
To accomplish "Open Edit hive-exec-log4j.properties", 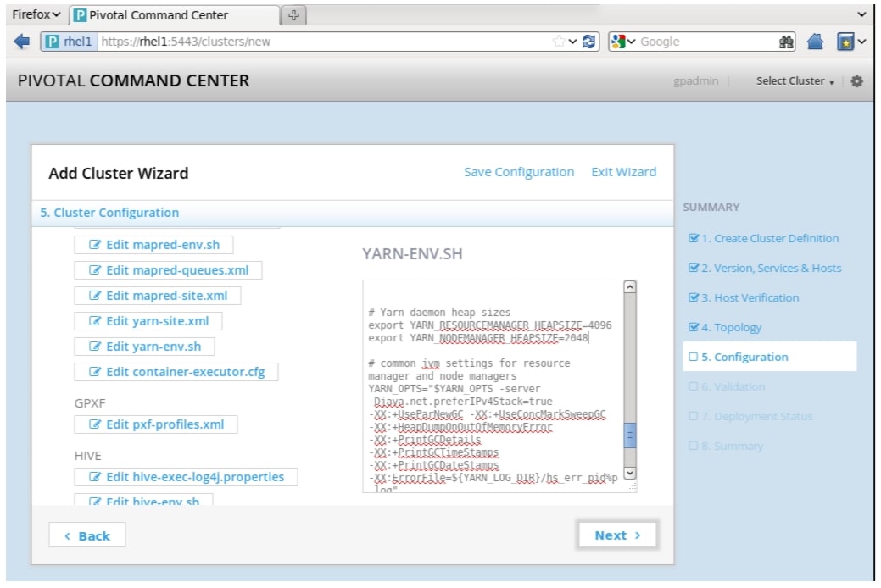I will click(x=186, y=477).
